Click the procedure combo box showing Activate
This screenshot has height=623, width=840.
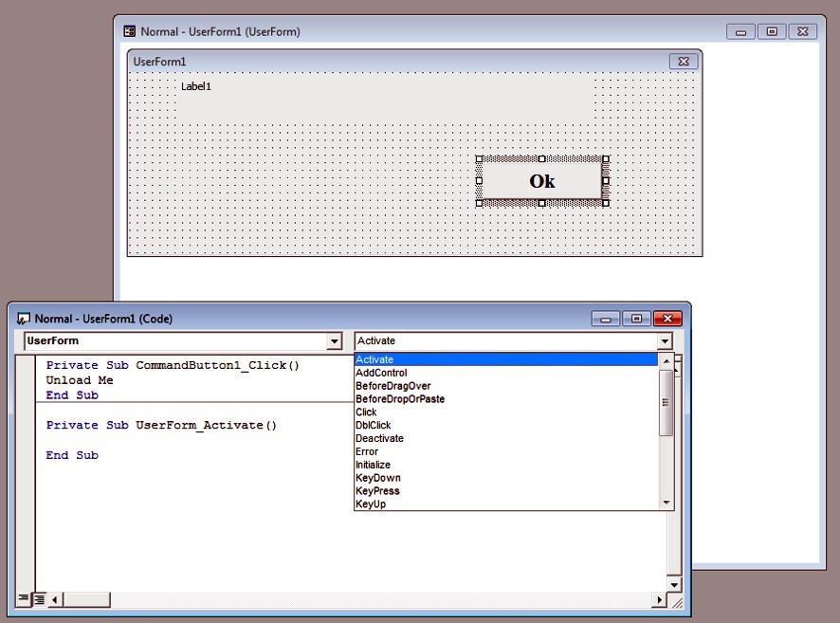pyautogui.click(x=513, y=340)
